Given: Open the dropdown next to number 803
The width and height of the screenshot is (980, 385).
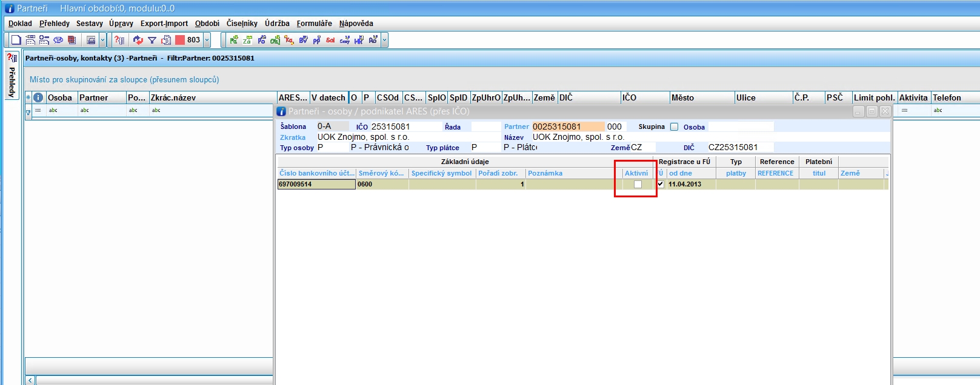Looking at the screenshot, I should click(x=207, y=40).
